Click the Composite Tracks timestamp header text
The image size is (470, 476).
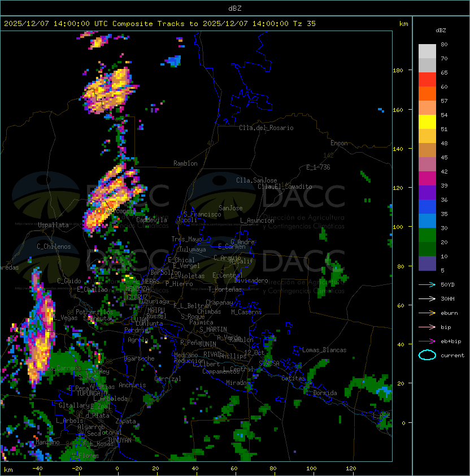coord(160,24)
